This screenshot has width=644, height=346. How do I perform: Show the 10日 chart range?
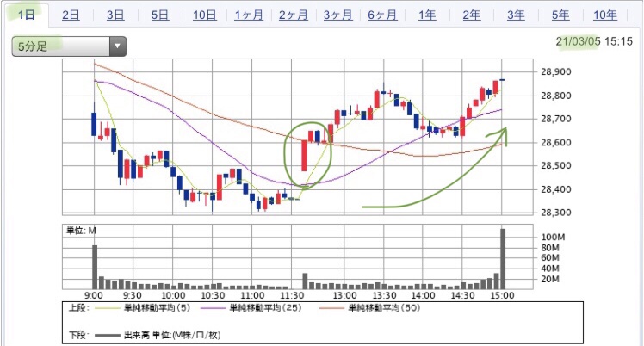205,15
